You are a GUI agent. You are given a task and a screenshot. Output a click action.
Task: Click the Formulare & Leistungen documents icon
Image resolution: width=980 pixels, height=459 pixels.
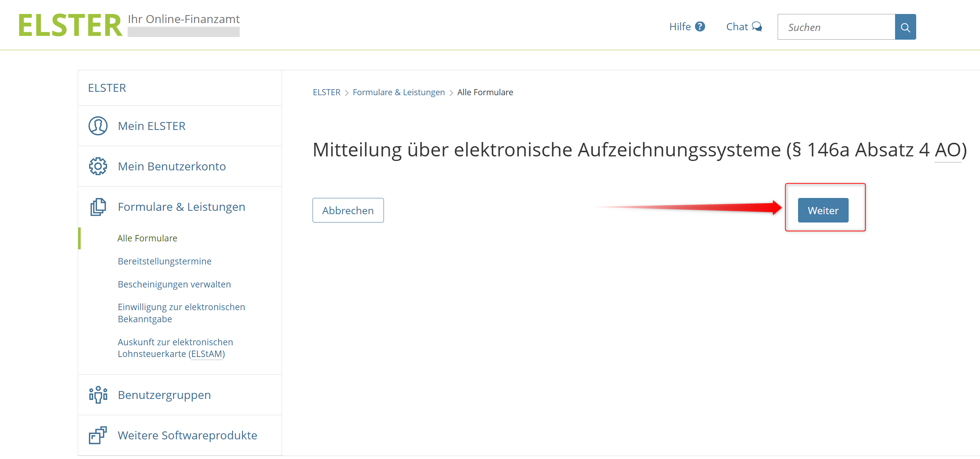tap(98, 207)
